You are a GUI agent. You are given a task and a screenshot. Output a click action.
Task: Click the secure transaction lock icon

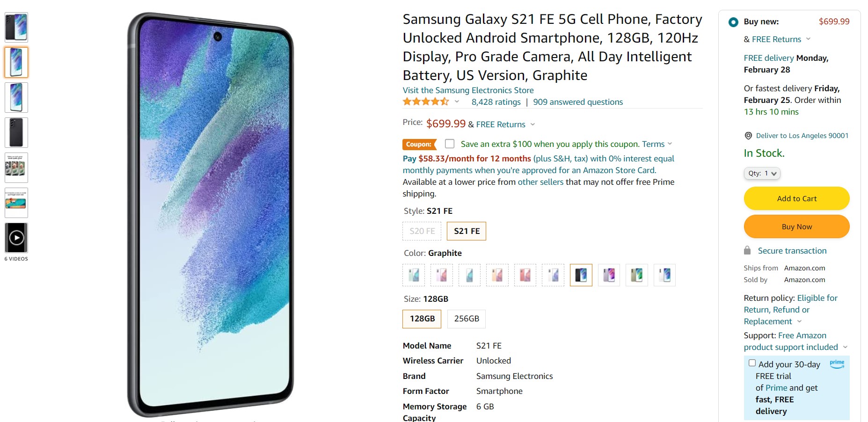pos(747,251)
